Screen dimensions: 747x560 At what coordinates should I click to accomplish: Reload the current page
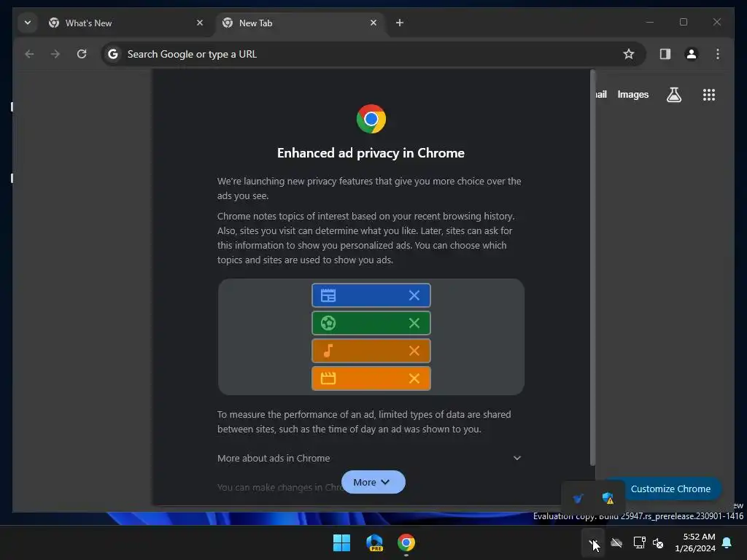click(x=82, y=54)
